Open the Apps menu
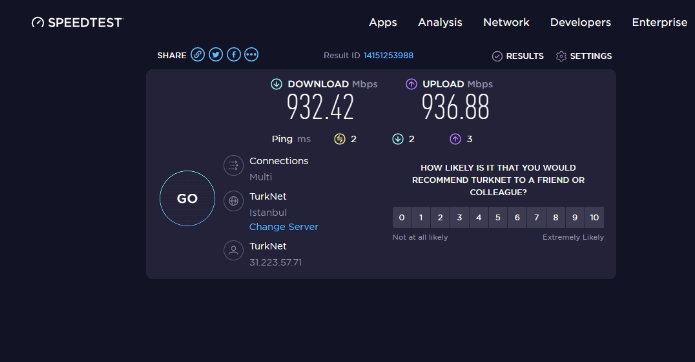The height and width of the screenshot is (362, 695). point(383,22)
